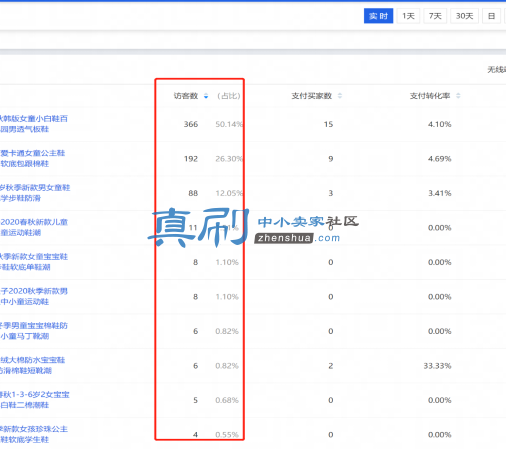Select the 日 date option
Image resolution: width=507 pixels, height=457 pixels.
[x=491, y=16]
